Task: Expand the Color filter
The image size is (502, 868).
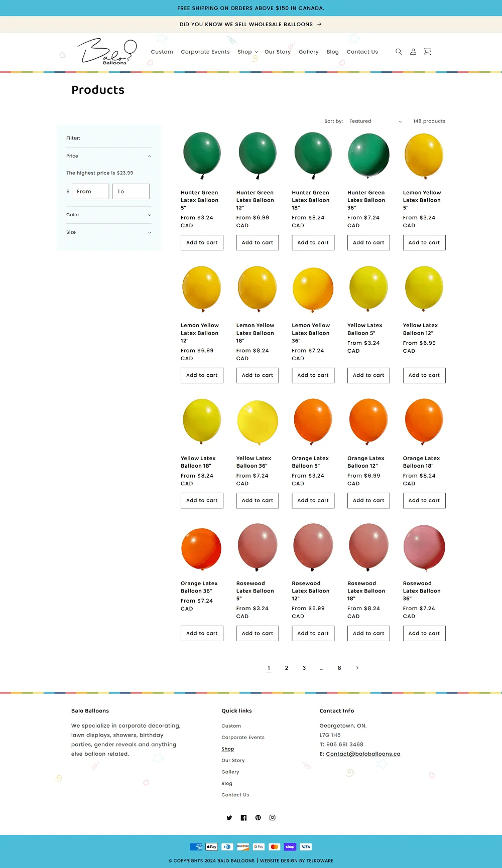Action: 108,215
